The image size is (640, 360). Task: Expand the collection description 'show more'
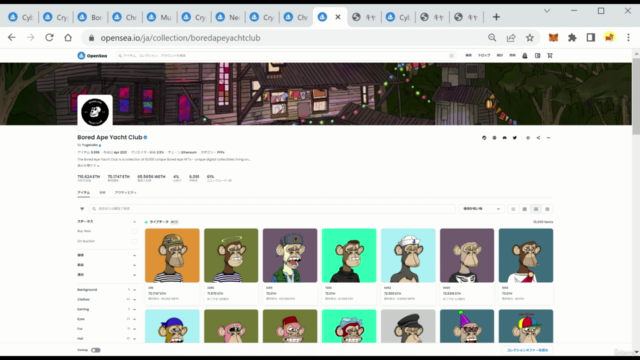[x=88, y=166]
